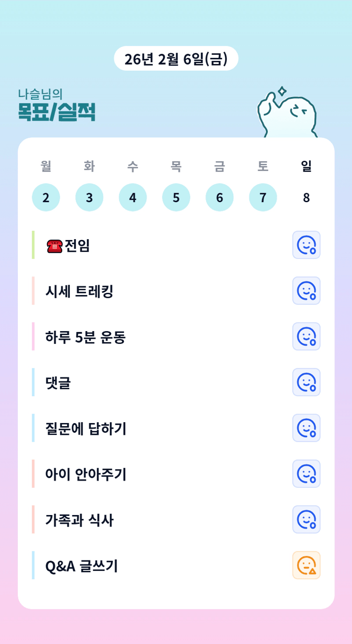Select Wednesday date circle 4
The image size is (352, 644).
(x=133, y=197)
